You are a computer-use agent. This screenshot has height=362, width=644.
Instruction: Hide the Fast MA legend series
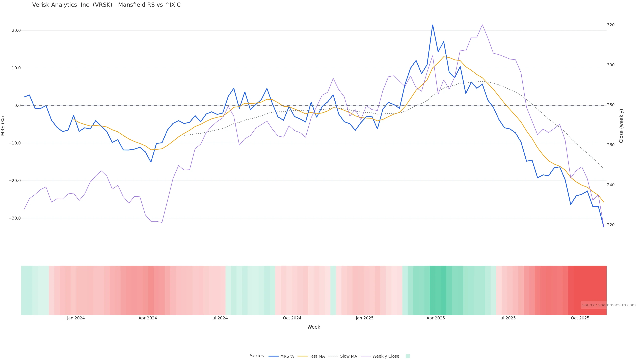point(317,356)
